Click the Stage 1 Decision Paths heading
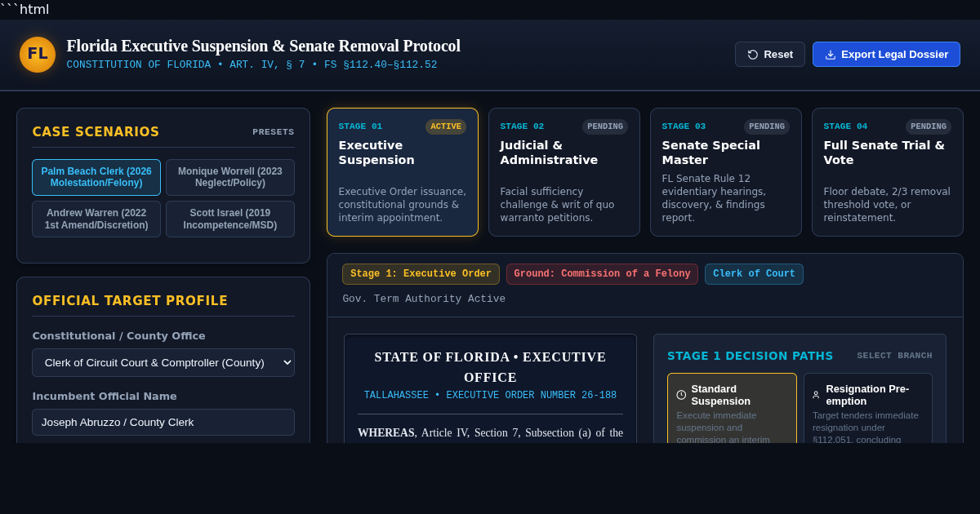980x514 pixels. point(750,356)
